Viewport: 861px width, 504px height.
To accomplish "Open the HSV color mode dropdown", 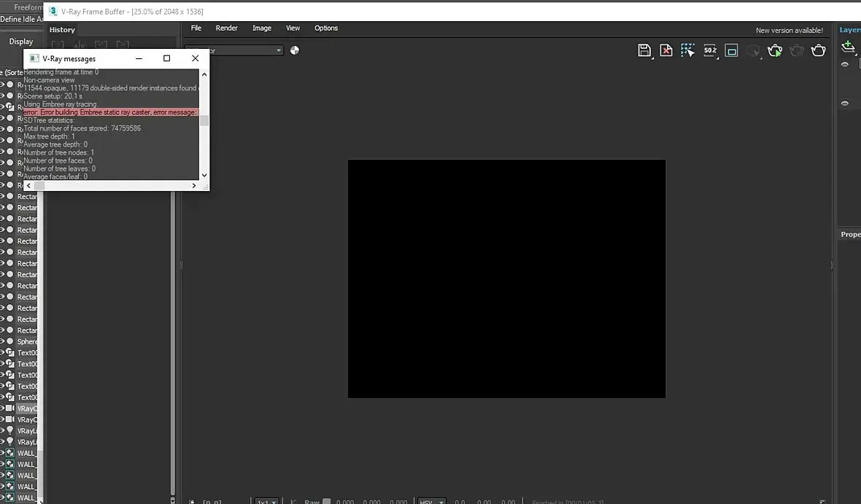I will click(x=432, y=501).
